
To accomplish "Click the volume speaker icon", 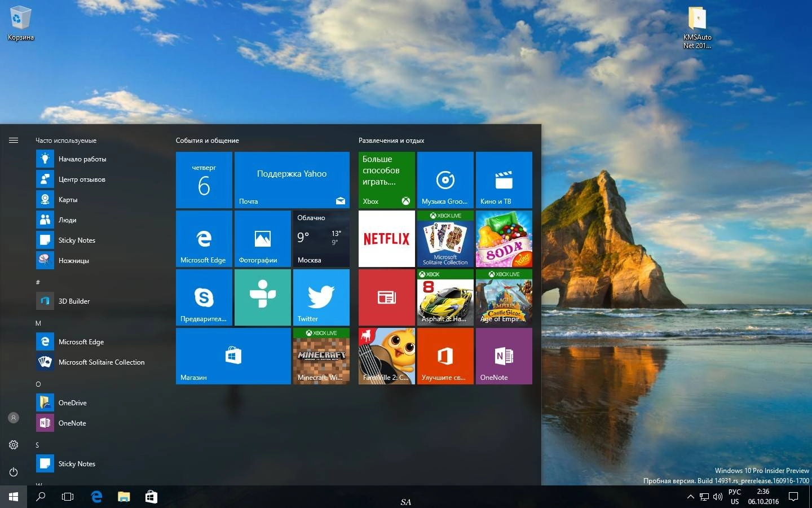I will coord(718,497).
